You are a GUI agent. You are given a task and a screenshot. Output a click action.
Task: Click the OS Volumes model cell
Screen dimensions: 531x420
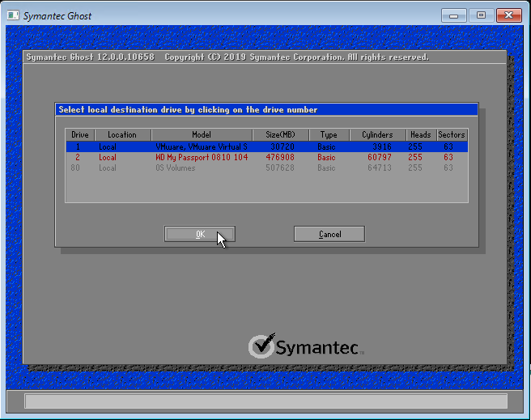point(176,168)
